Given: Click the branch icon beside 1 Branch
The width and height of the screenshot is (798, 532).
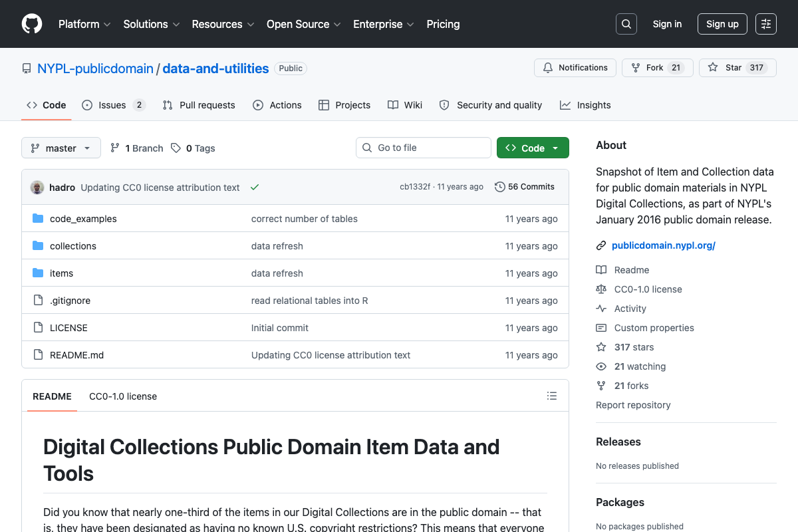Looking at the screenshot, I should click(115, 148).
